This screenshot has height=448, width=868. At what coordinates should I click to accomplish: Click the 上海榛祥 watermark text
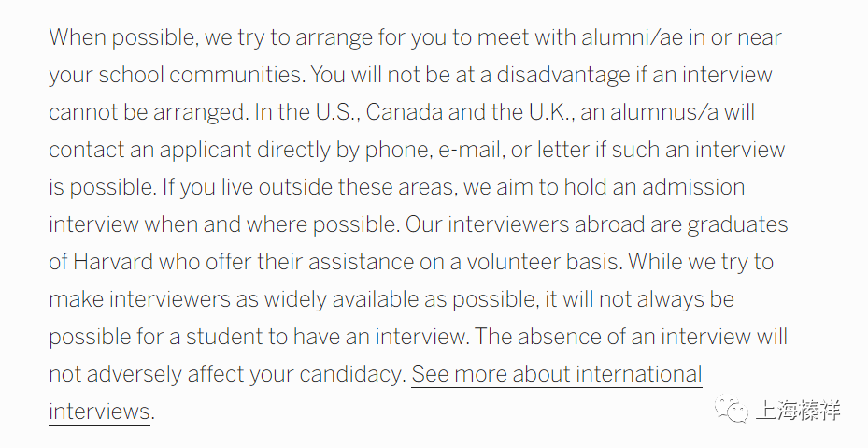[x=797, y=412]
